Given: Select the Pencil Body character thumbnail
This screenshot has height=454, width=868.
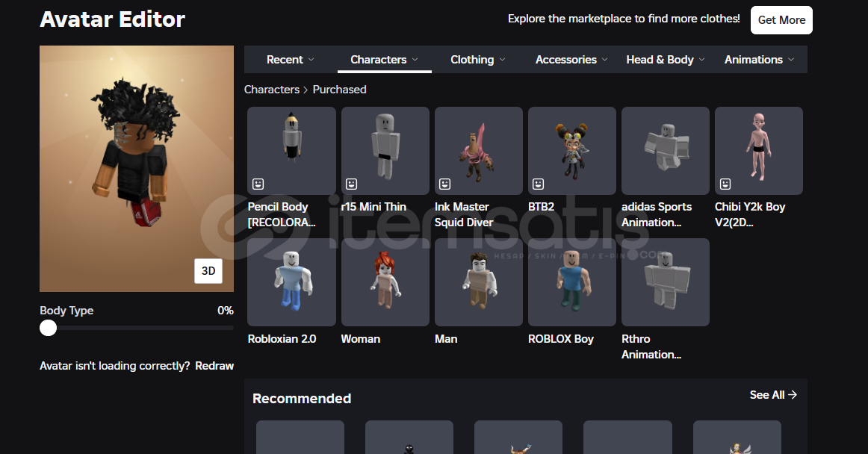Looking at the screenshot, I should pos(292,151).
